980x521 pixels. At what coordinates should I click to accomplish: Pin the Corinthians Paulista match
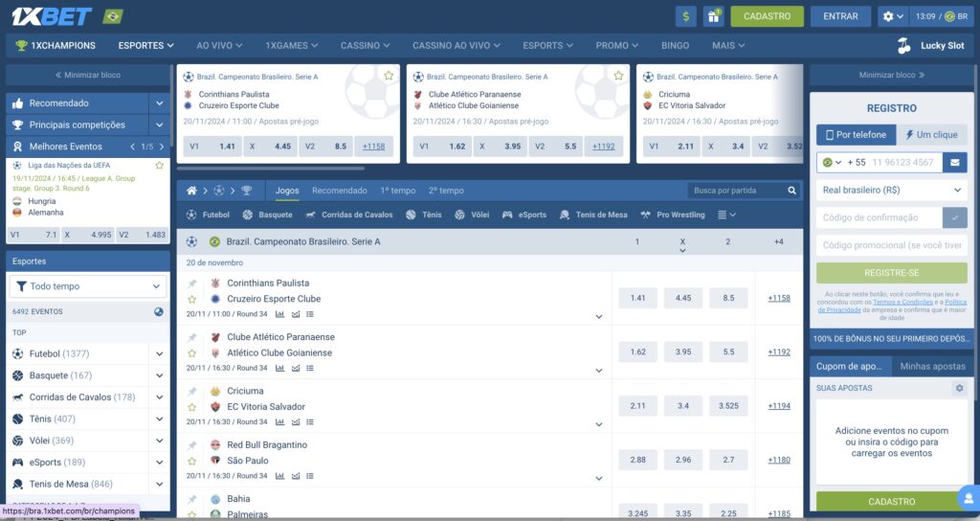click(x=191, y=283)
